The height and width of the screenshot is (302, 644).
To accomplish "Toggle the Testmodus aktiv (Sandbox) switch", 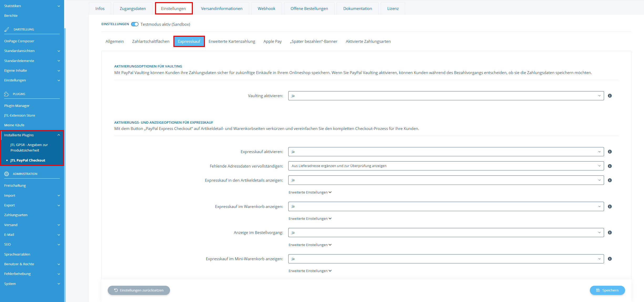I will pos(135,24).
